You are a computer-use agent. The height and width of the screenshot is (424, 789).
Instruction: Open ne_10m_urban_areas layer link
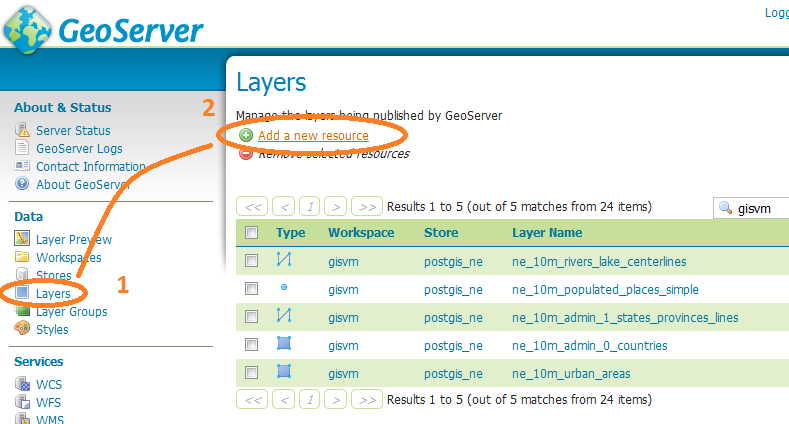571,374
